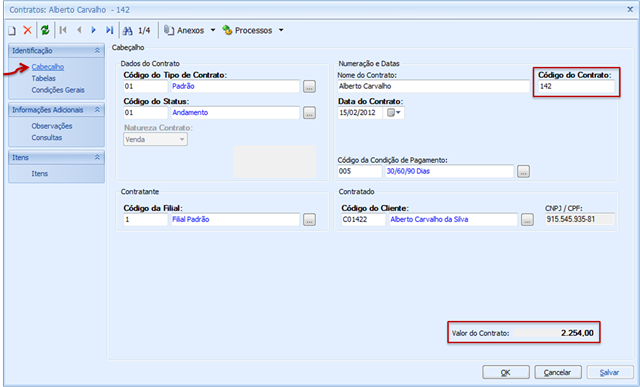This screenshot has width=640, height=387.
Task: Click the Valor do Contrato value 2.254,00
Action: [x=577, y=333]
